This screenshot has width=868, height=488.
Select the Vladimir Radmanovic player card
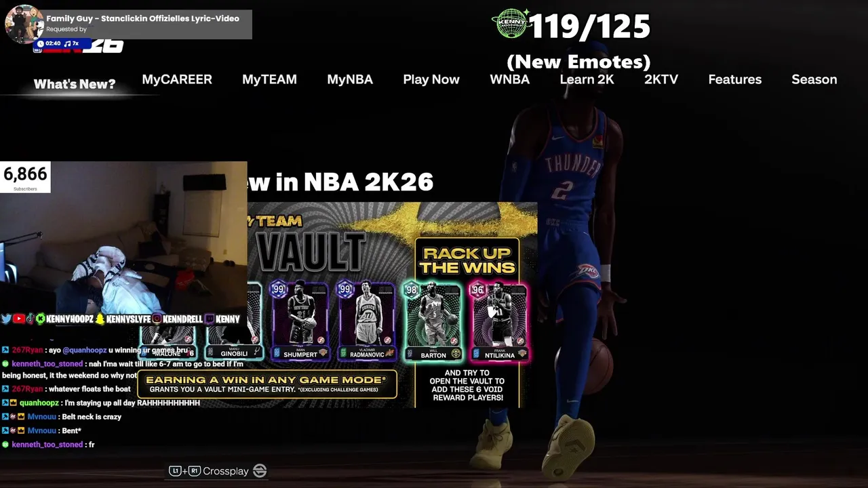point(367,321)
